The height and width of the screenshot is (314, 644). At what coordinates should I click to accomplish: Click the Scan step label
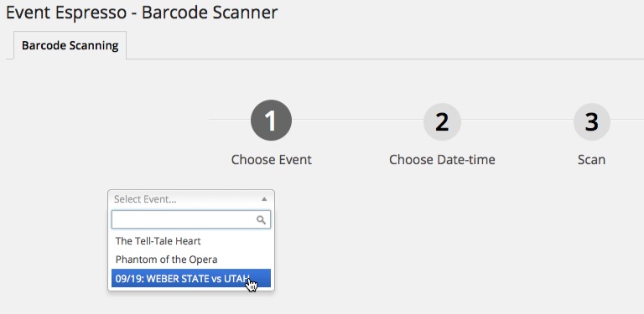point(591,159)
